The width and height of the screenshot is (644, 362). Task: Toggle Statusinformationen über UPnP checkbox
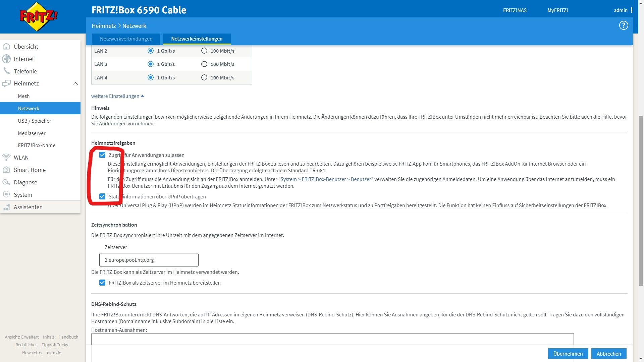[x=102, y=196]
